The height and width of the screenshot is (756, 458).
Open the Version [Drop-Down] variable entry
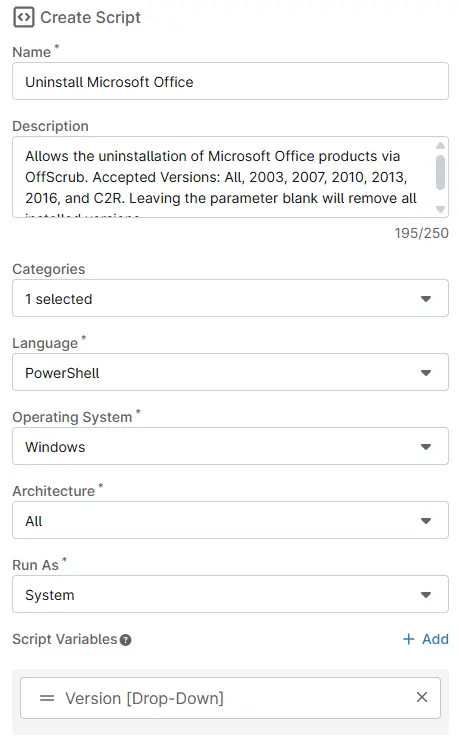pyautogui.click(x=230, y=698)
